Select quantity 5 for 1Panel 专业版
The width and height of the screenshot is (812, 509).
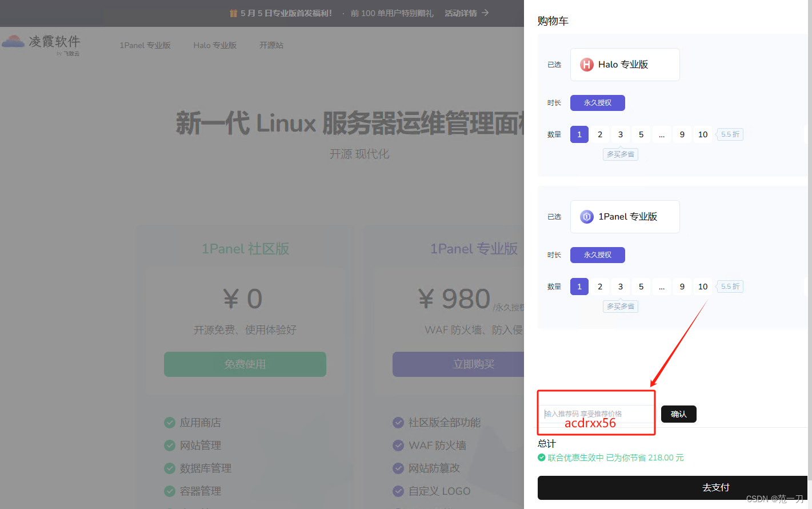tap(641, 287)
